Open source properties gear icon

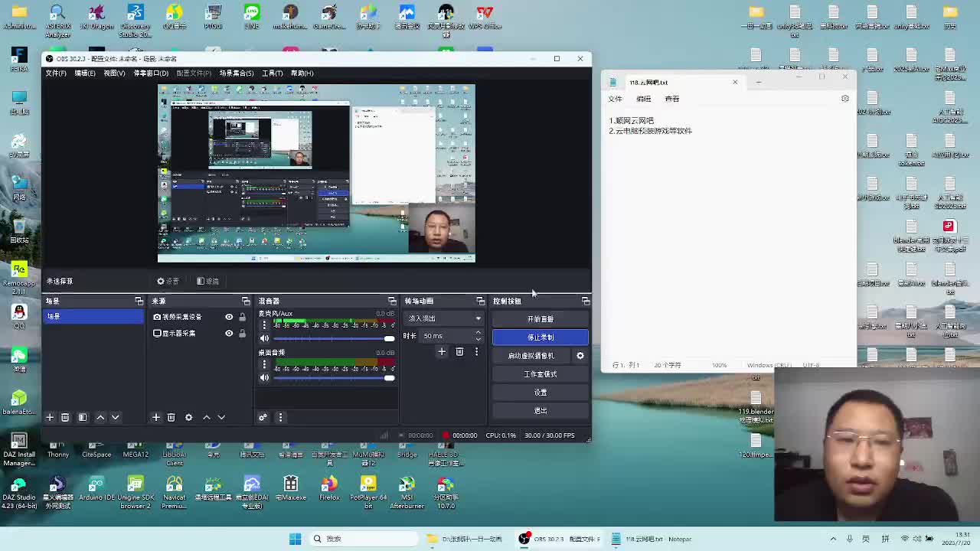pyautogui.click(x=188, y=417)
